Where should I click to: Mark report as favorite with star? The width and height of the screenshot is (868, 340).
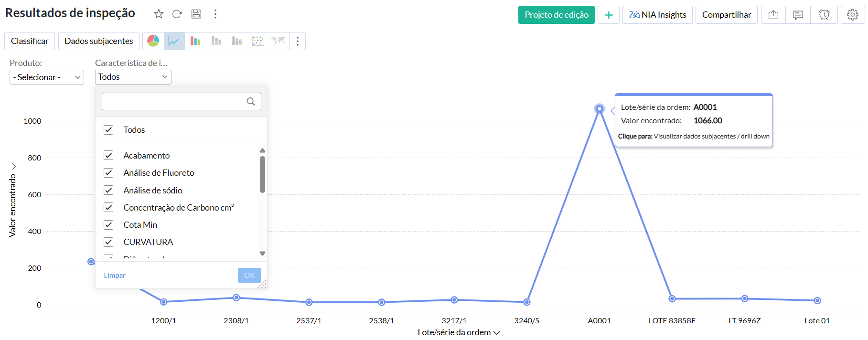point(159,14)
